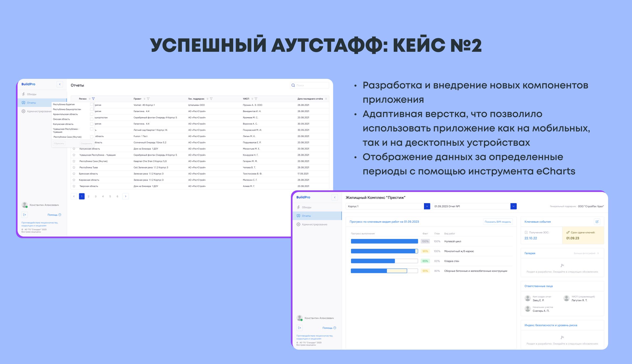Expand the 01.09.2023 Отчет №1 dropdown
The image size is (632, 364).
pos(514,206)
